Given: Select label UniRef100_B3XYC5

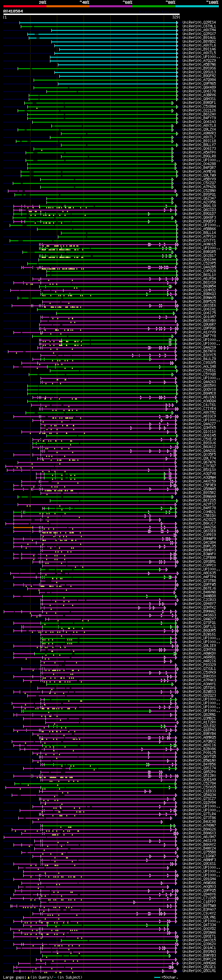Looking at the screenshot, I should [199, 355].
